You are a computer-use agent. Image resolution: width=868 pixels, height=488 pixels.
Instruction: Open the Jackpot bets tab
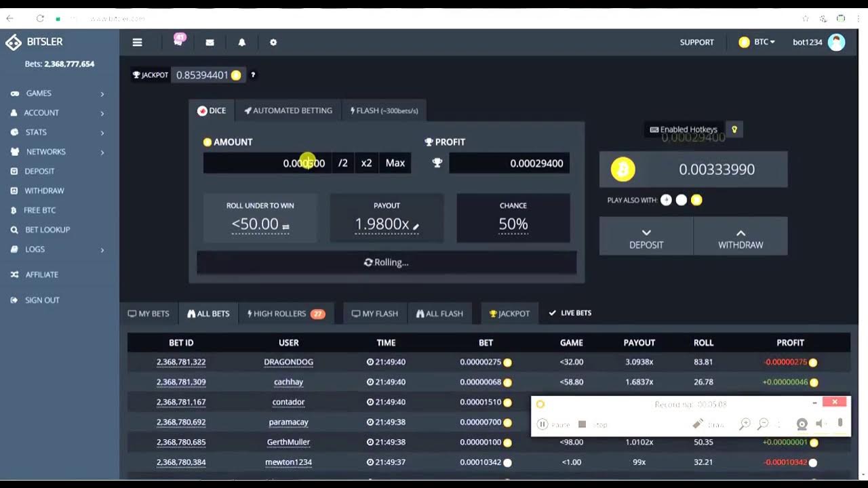pos(509,313)
